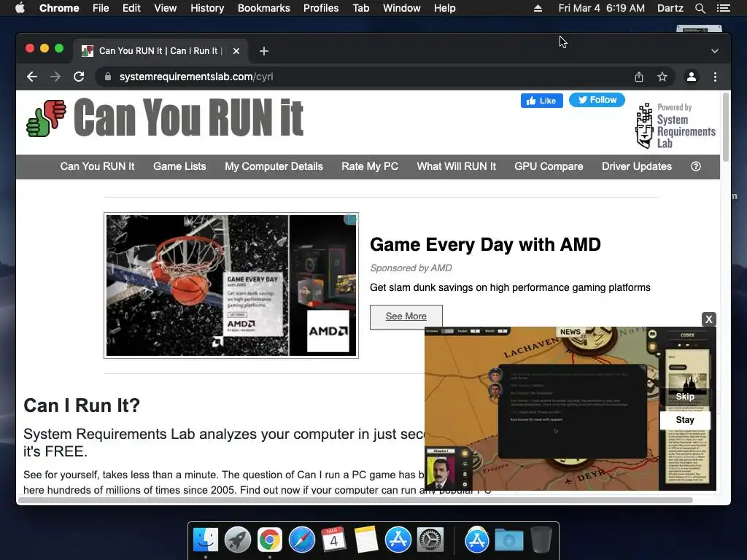747x560 pixels.
Task: Open Control Center list icon in menu bar
Action: (x=724, y=8)
